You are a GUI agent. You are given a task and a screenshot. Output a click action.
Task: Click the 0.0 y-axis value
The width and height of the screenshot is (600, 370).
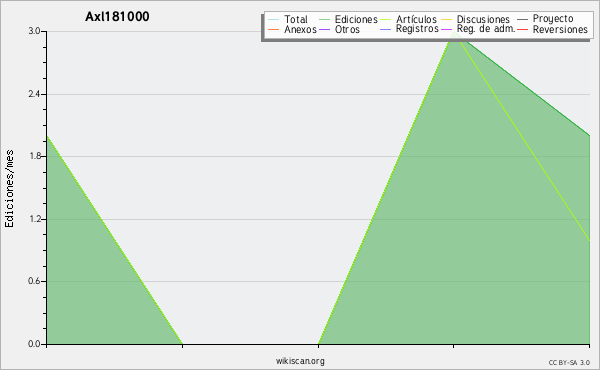[x=34, y=344]
